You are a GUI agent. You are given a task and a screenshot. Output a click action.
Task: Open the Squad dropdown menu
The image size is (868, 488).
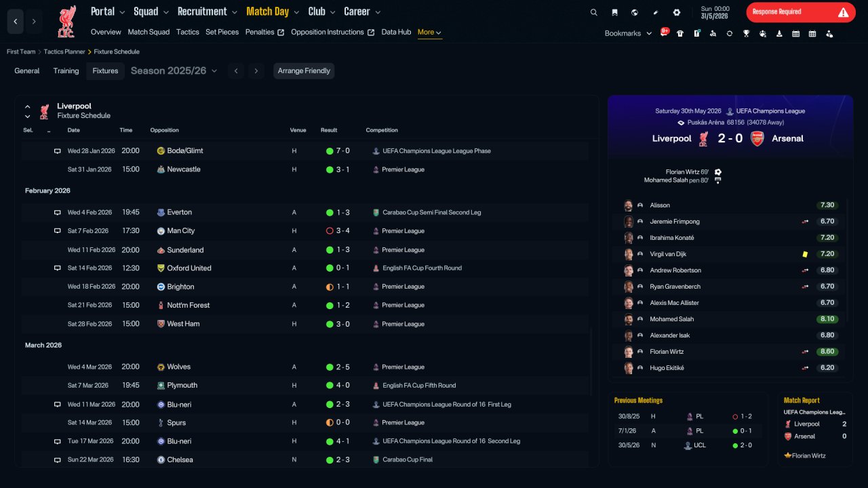click(x=151, y=12)
